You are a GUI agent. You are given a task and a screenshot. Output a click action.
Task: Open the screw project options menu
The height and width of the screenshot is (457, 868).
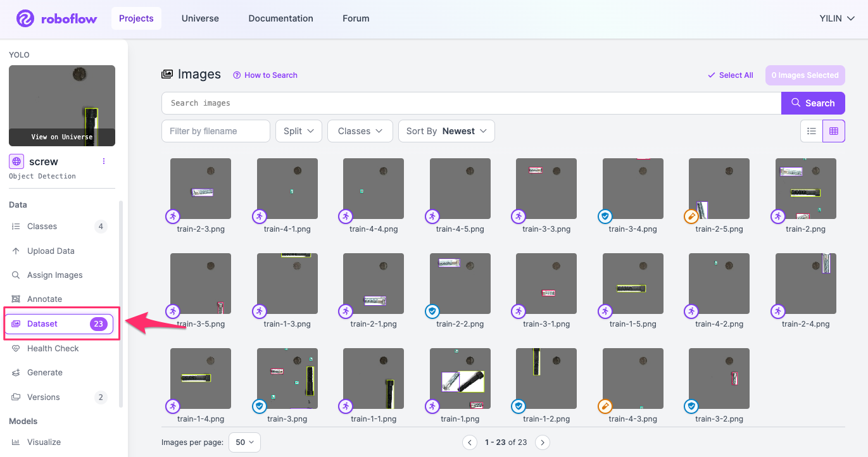(x=104, y=161)
